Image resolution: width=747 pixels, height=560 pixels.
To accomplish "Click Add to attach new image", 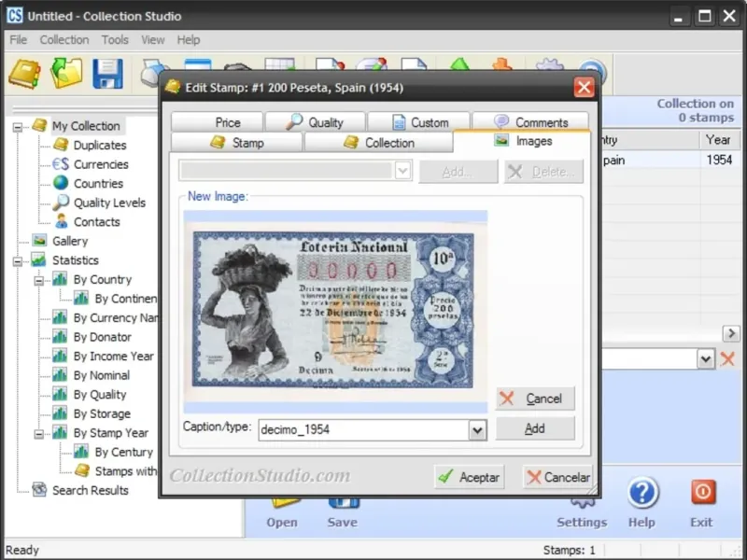I will tap(535, 428).
